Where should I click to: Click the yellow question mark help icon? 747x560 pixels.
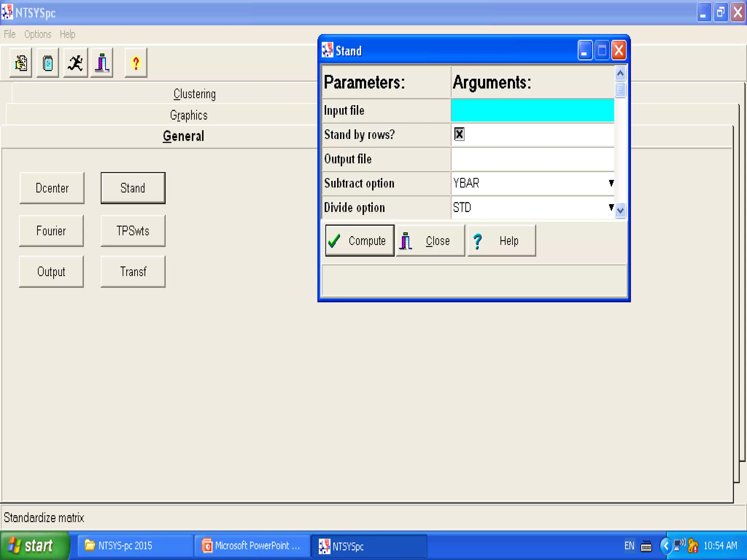tap(136, 63)
